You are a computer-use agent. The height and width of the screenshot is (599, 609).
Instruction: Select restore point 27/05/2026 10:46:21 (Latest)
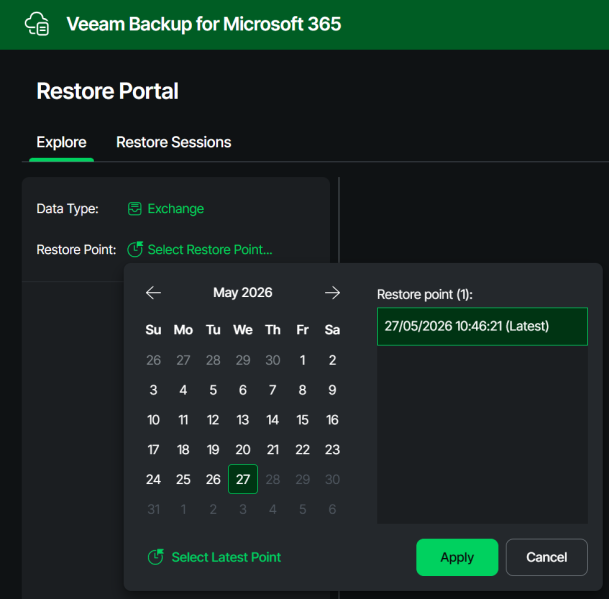point(482,326)
